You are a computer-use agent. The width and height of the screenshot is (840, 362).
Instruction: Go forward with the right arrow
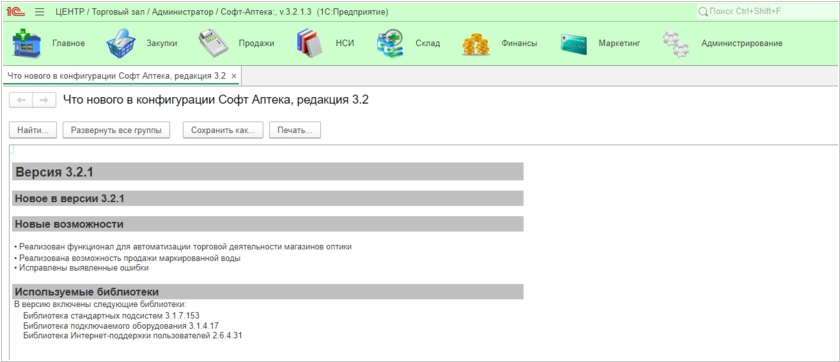tap(44, 100)
